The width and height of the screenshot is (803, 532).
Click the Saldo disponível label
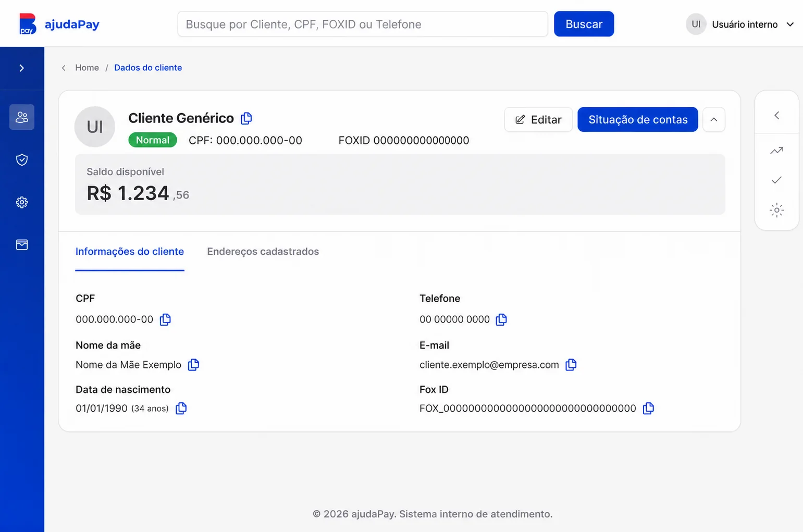(x=125, y=172)
